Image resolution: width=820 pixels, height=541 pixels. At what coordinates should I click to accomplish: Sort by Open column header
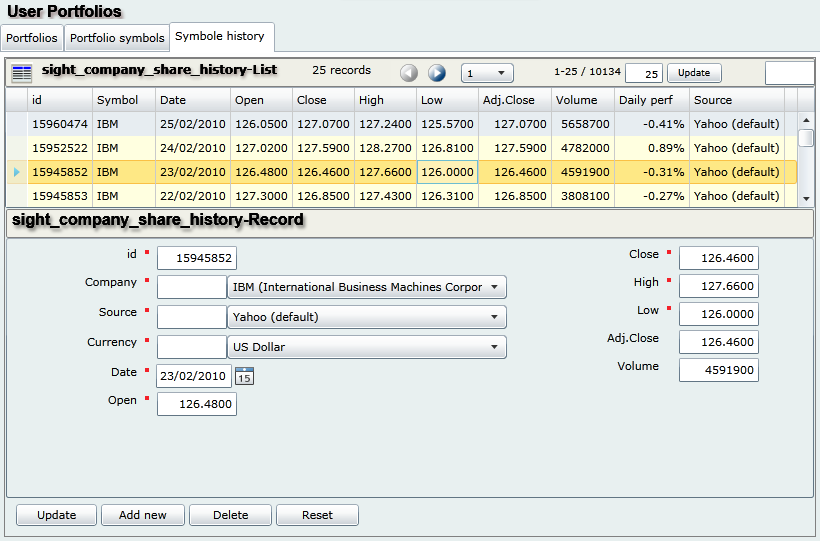point(261,100)
